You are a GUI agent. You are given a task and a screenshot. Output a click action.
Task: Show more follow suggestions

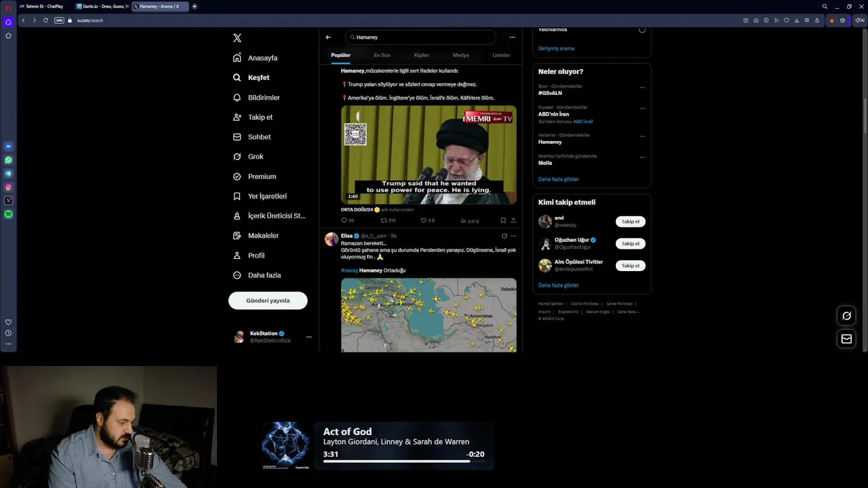(559, 285)
